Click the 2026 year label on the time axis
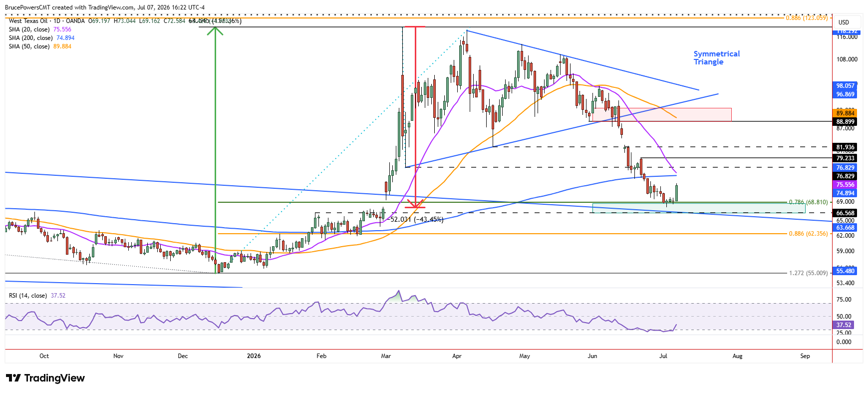This screenshot has width=868, height=393. (254, 356)
